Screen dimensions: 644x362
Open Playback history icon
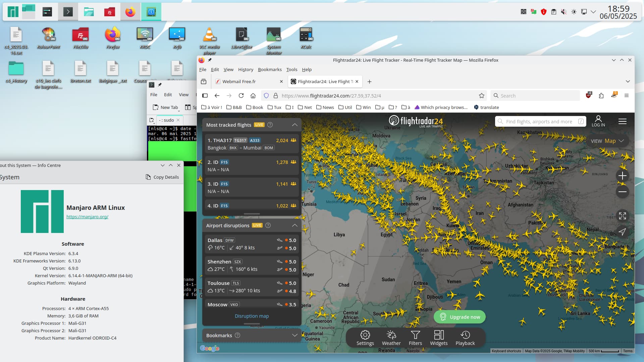tap(465, 335)
